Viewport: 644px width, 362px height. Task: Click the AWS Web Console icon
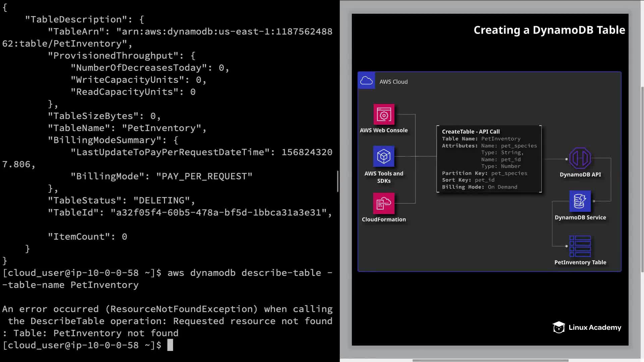[384, 115]
